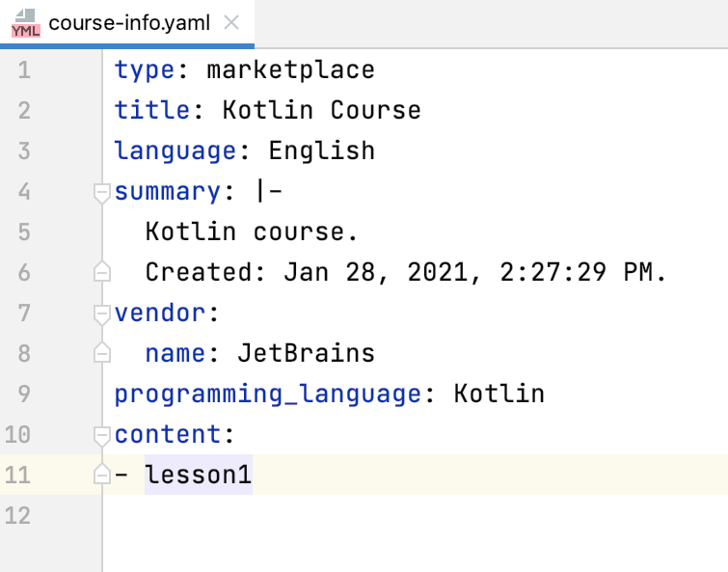
Task: Click line number 12 in gutter
Action: pos(17,516)
